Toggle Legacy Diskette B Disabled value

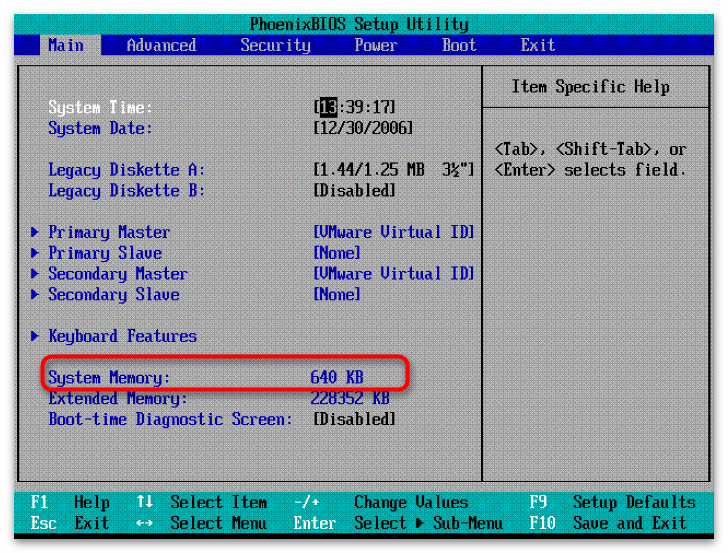tap(354, 190)
